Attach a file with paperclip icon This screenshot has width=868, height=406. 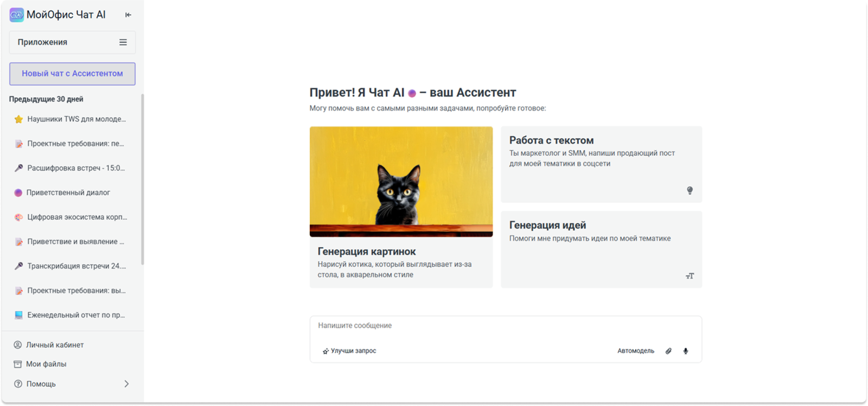[x=668, y=351]
